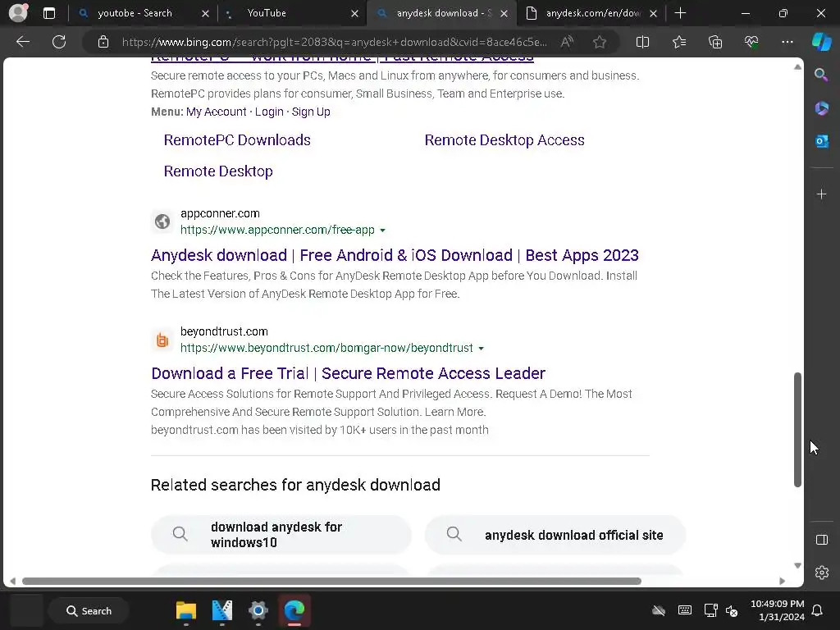Open the touch keyboard tray icon
840x630 pixels.
pos(685,610)
